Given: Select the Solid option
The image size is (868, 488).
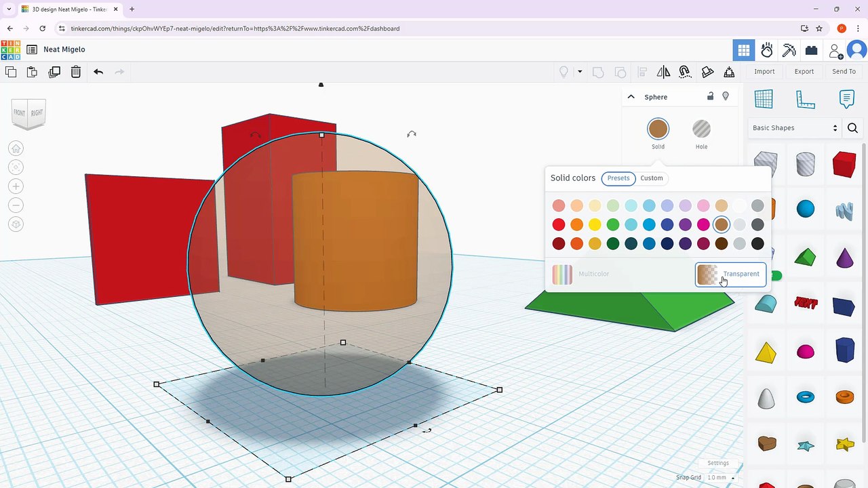Looking at the screenshot, I should (658, 134).
